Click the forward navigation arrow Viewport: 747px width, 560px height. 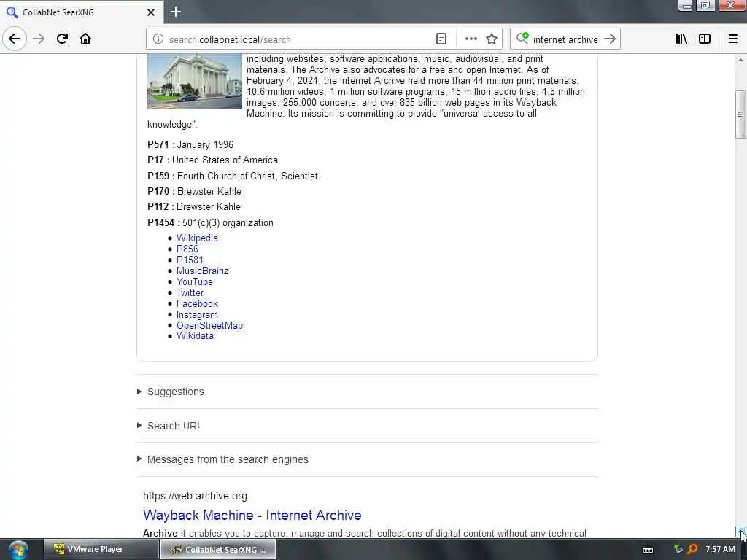pyautogui.click(x=39, y=39)
